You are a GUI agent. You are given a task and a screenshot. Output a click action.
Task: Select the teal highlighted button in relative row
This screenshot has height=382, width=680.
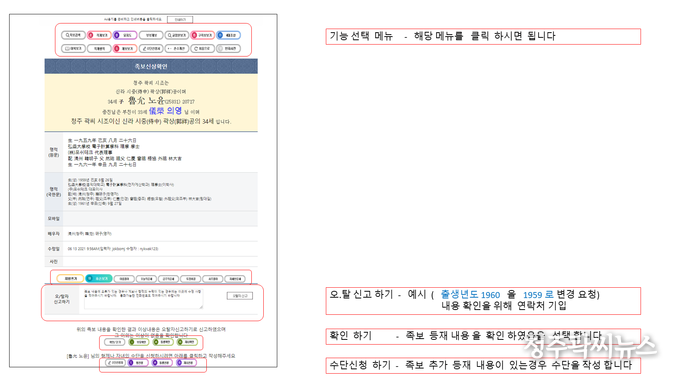(99, 278)
